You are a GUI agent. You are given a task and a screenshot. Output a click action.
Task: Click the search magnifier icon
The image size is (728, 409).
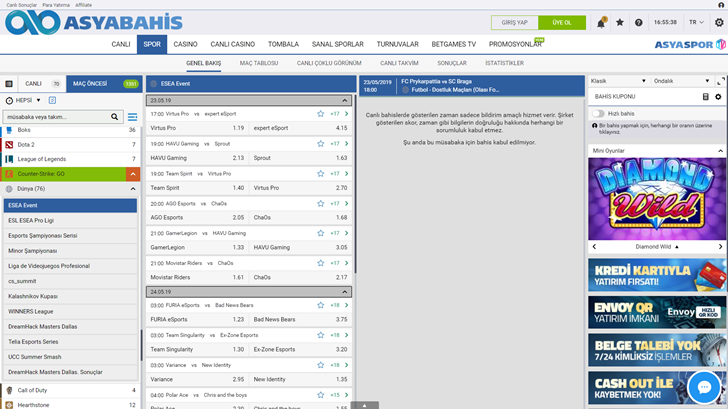click(x=114, y=117)
